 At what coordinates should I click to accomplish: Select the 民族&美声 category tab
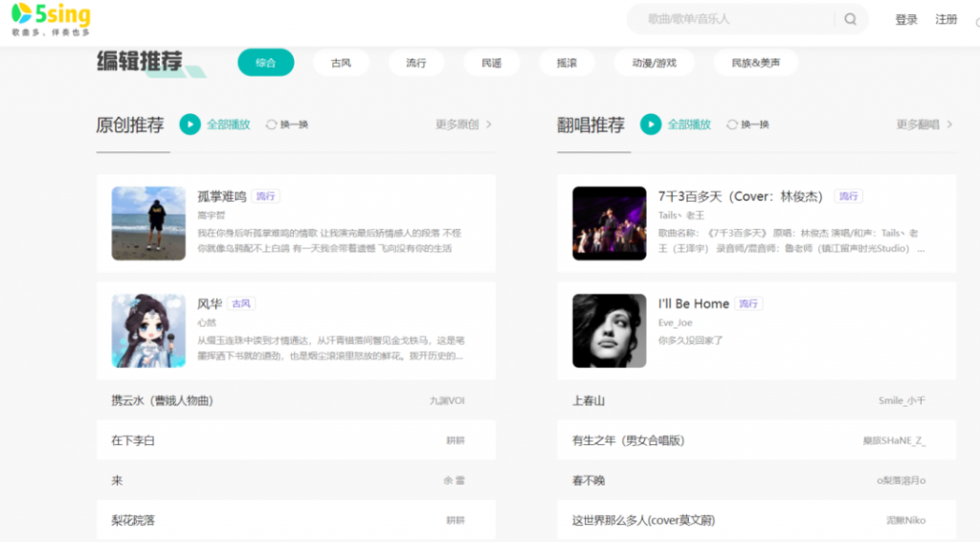tap(755, 63)
